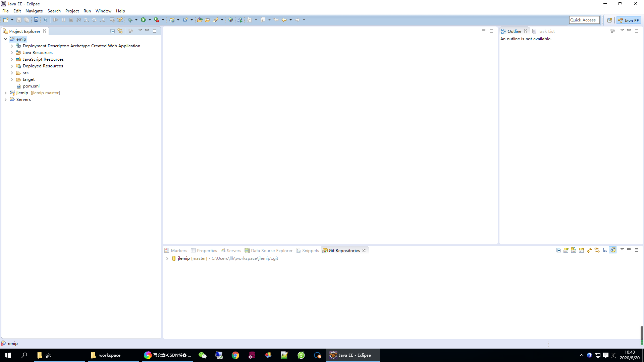Screen dimensions: 644x362
Task: Click the Quick Access search field
Action: coord(583,20)
